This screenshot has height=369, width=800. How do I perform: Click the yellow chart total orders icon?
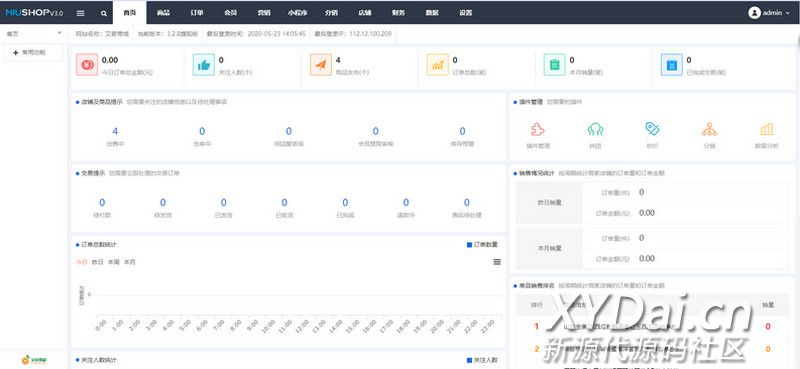(x=438, y=65)
